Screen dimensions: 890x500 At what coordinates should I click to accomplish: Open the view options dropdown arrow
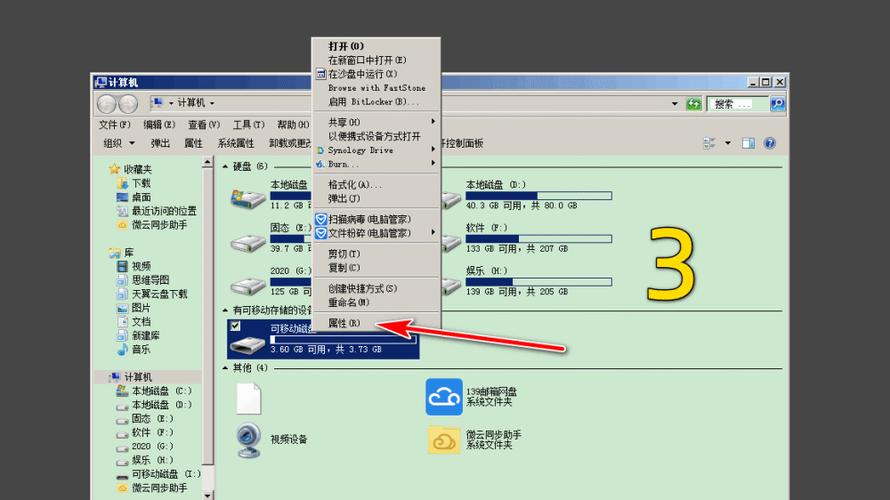click(x=728, y=143)
